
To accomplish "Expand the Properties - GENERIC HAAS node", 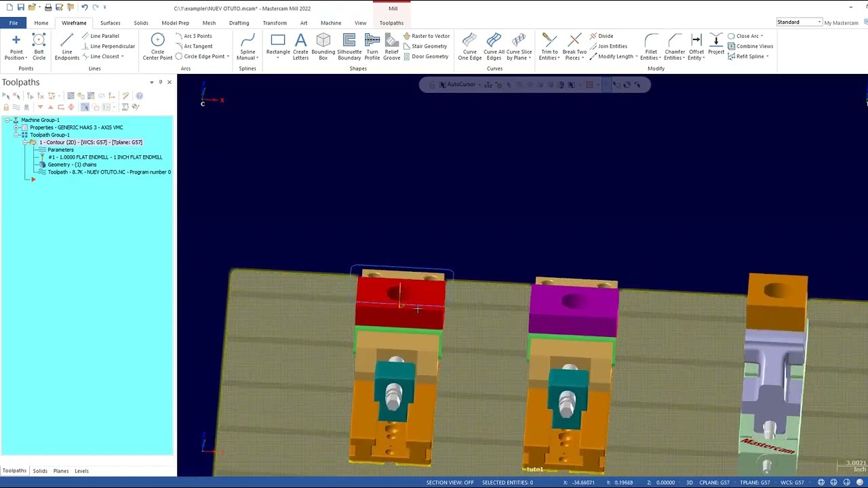I will pos(16,127).
